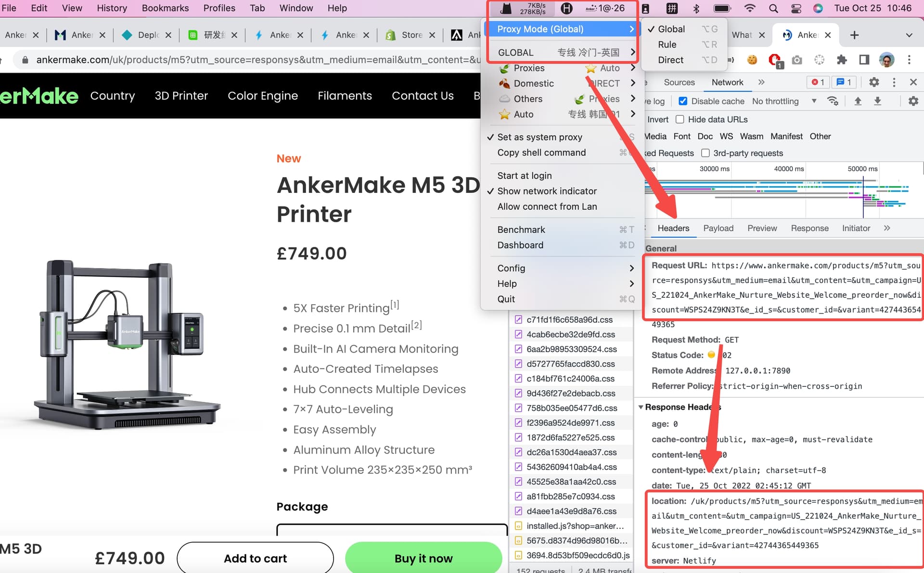924x573 pixels.
Task: Select the Dashboard menu entry
Action: click(x=520, y=245)
